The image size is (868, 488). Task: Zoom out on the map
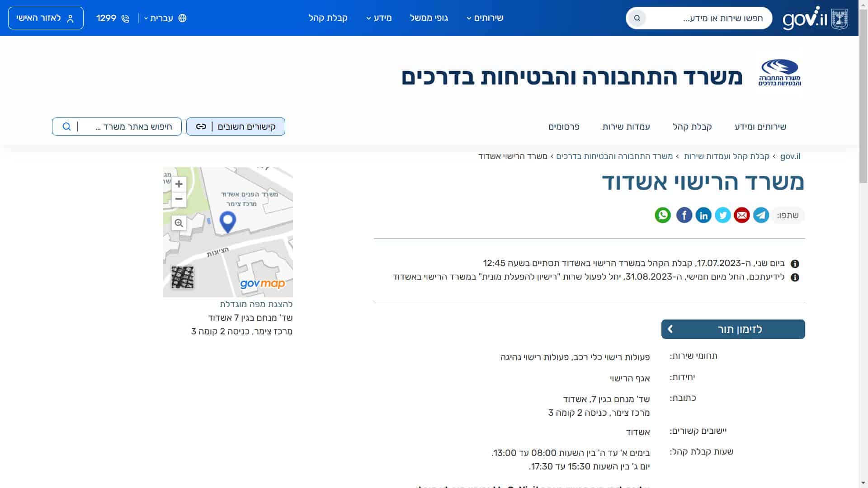pyautogui.click(x=179, y=199)
